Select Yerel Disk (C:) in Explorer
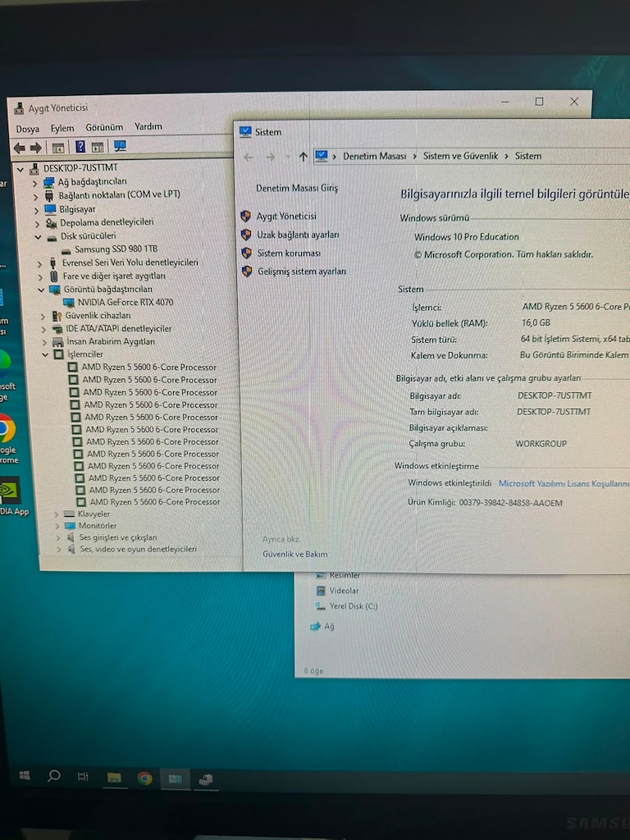Screen dimensions: 630x840 tap(354, 606)
